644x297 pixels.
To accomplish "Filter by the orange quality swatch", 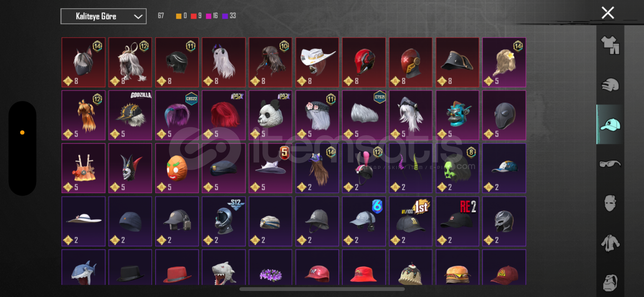I will tap(179, 16).
